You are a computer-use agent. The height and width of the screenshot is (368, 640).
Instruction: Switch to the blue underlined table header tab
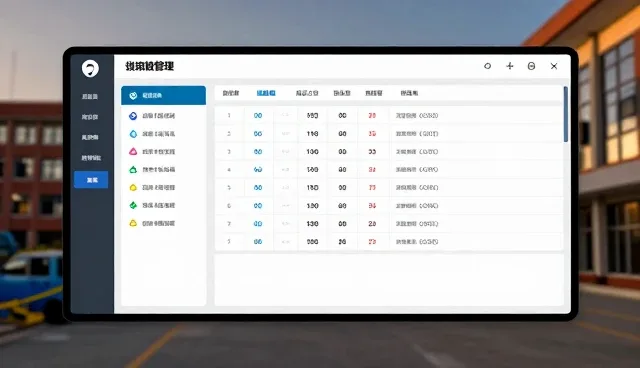[266, 93]
